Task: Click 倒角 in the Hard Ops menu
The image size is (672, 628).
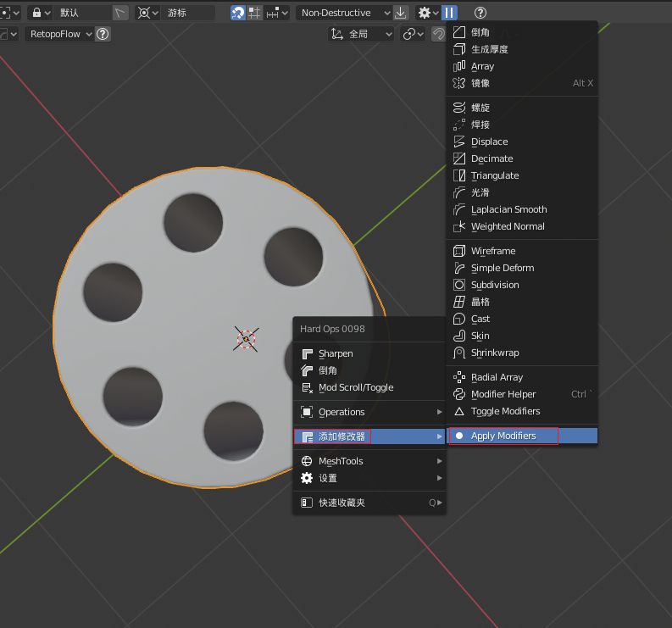Action: [x=369, y=370]
